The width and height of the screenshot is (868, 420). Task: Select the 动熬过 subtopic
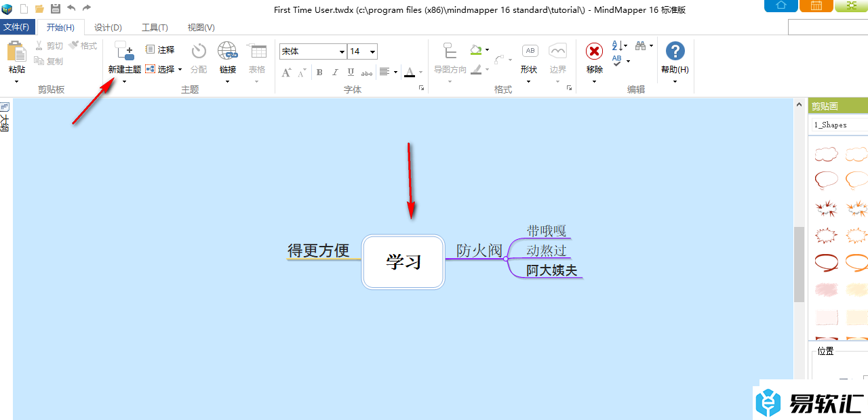pyautogui.click(x=547, y=250)
